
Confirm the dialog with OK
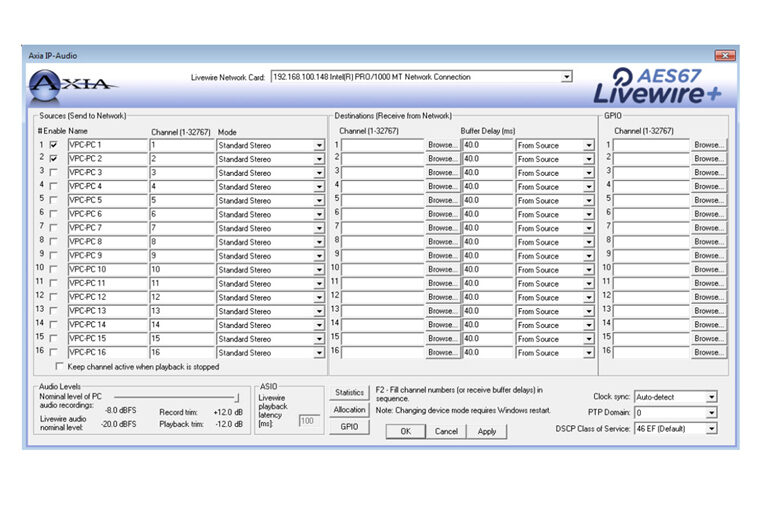405,431
